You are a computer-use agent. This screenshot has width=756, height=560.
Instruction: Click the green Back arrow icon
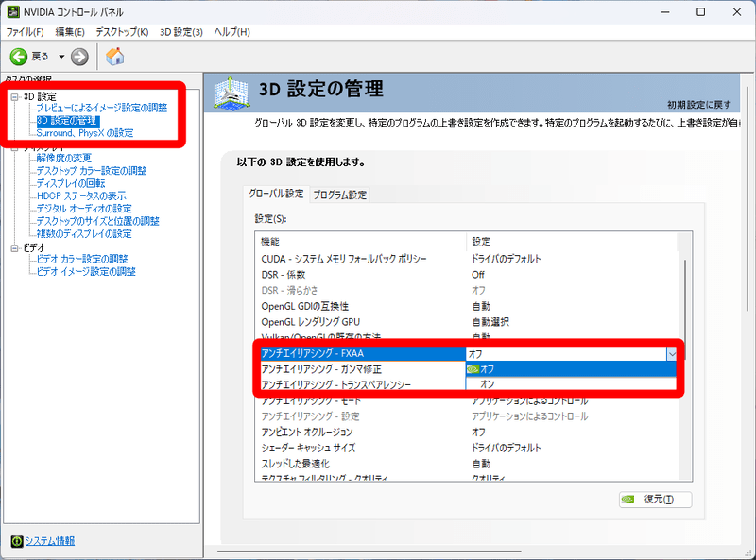click(x=19, y=57)
